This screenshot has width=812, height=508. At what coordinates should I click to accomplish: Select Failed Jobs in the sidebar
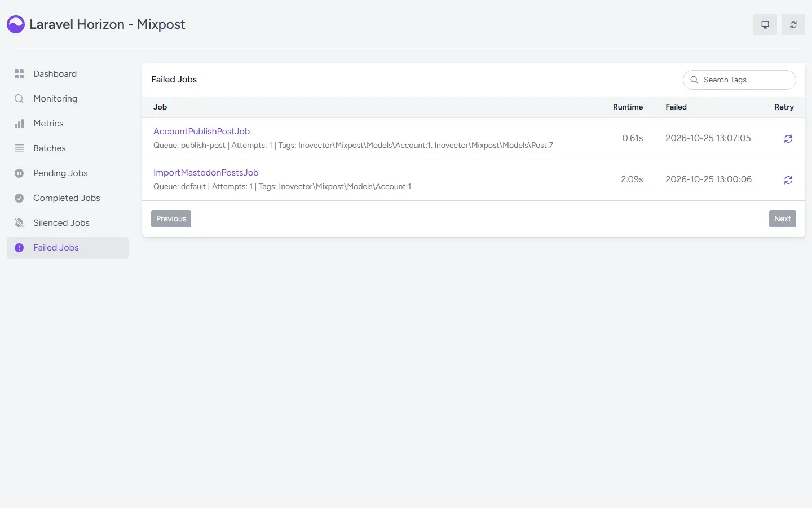pyautogui.click(x=68, y=248)
